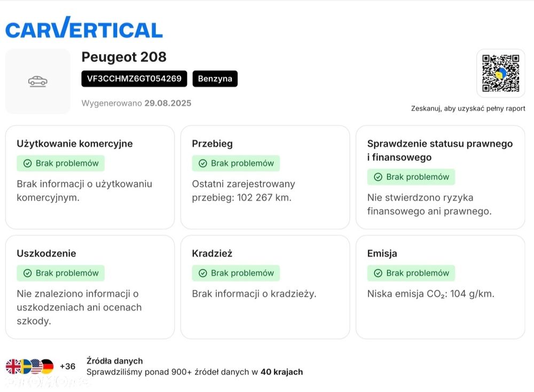Click Brak problemów badge in legal status card
This screenshot has height=392, width=534.
(x=411, y=177)
